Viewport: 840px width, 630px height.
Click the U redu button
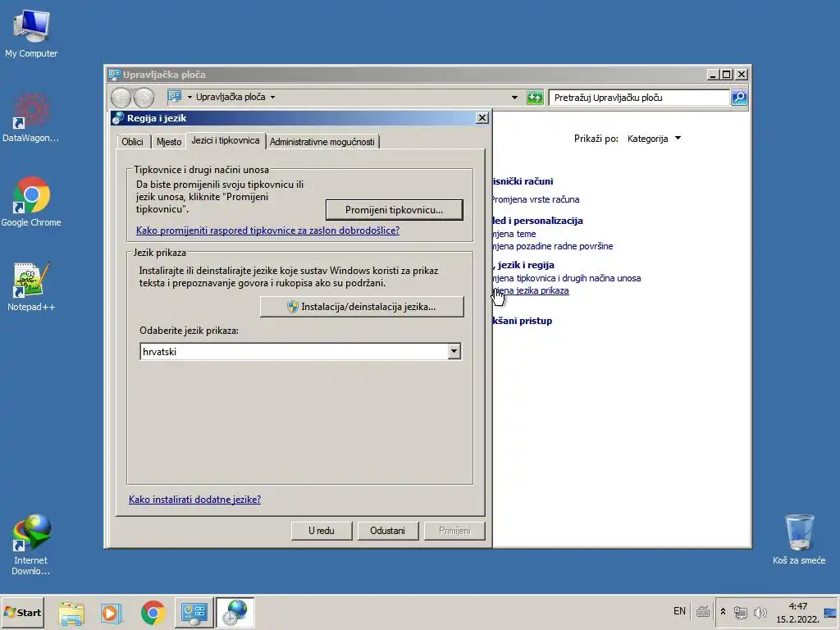pos(322,531)
